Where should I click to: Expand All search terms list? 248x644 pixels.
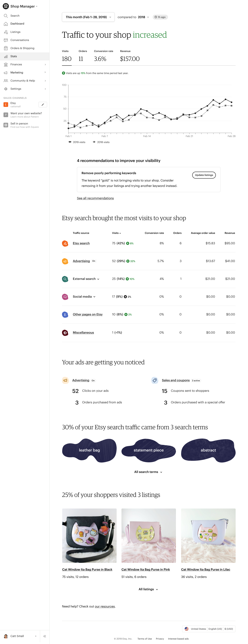point(148,472)
